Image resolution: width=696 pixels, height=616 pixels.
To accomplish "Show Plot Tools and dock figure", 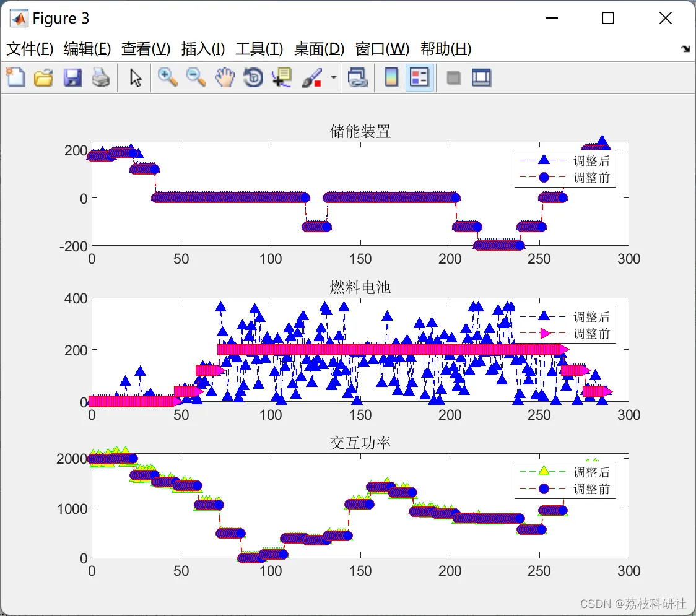I will tap(482, 78).
